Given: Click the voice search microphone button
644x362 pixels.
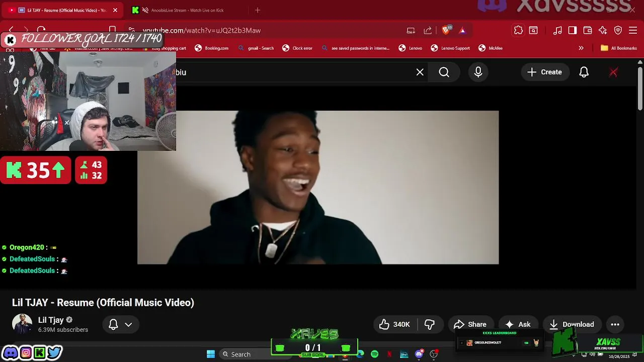Looking at the screenshot, I should click(478, 72).
